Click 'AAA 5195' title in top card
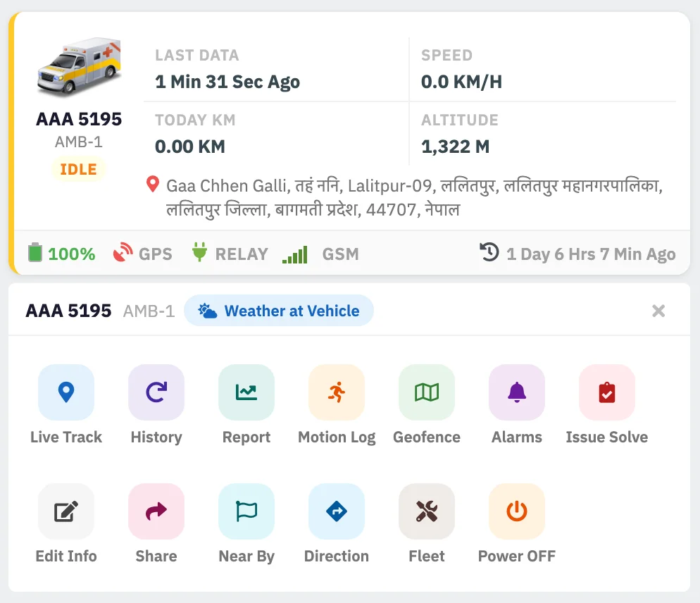Viewport: 700px width, 603px height. pos(79,119)
